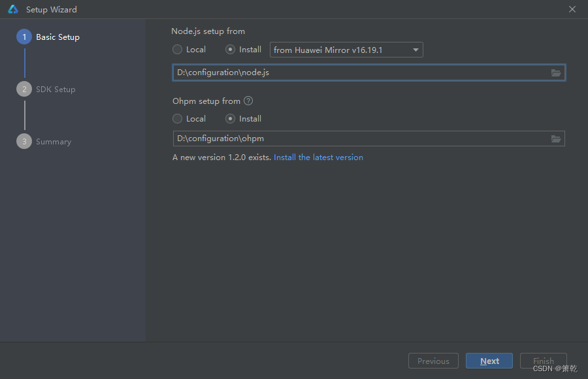Screen dimensions: 588x379
Task: Open folder browser for Ohpm path
Action: [x=556, y=139]
